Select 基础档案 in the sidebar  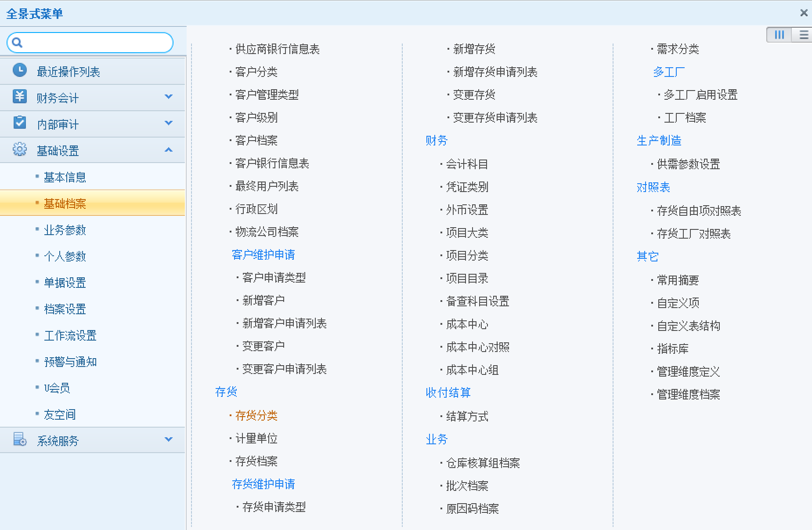pyautogui.click(x=65, y=203)
